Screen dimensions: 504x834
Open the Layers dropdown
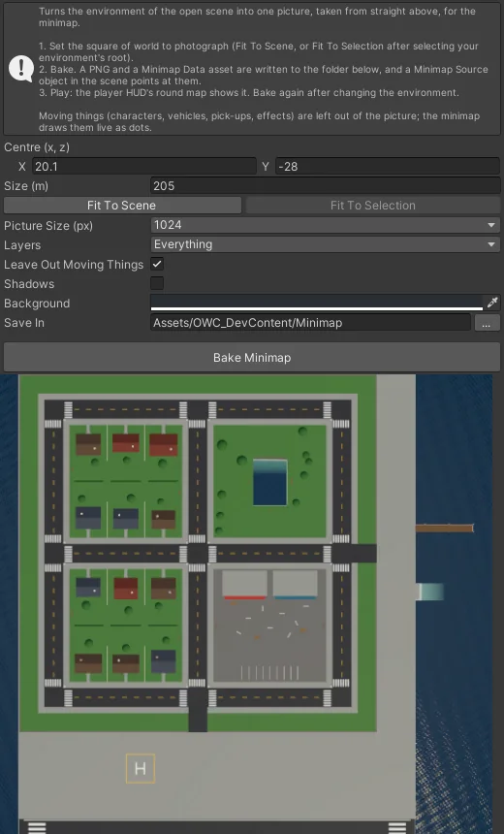coord(325,244)
